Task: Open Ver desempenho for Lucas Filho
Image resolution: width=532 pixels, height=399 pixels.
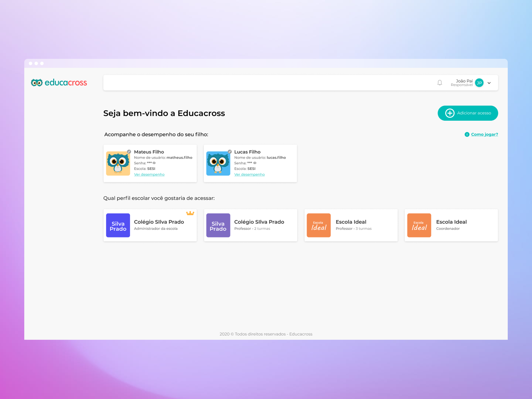Action: pyautogui.click(x=249, y=174)
